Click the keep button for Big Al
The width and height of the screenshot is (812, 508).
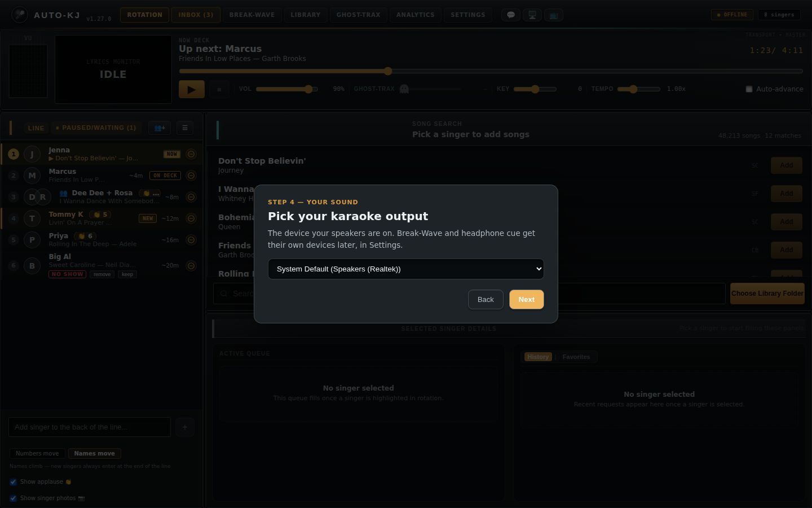pos(127,274)
